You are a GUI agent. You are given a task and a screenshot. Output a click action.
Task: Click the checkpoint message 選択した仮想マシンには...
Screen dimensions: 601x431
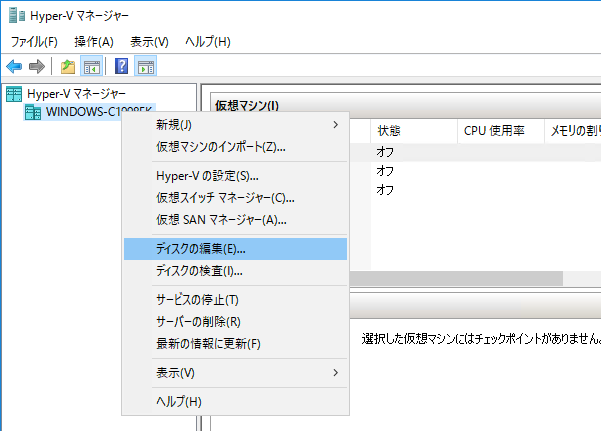(x=481, y=339)
